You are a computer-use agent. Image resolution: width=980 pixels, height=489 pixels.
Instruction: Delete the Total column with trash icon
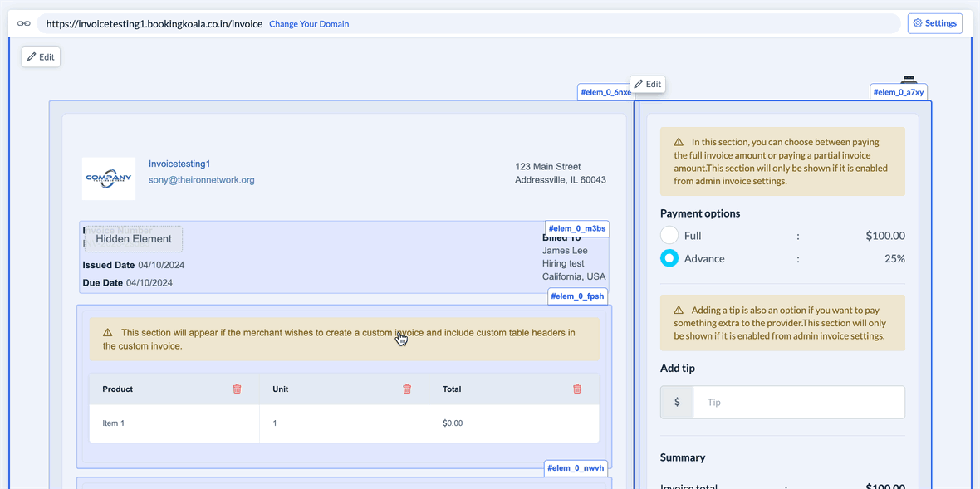(x=577, y=389)
